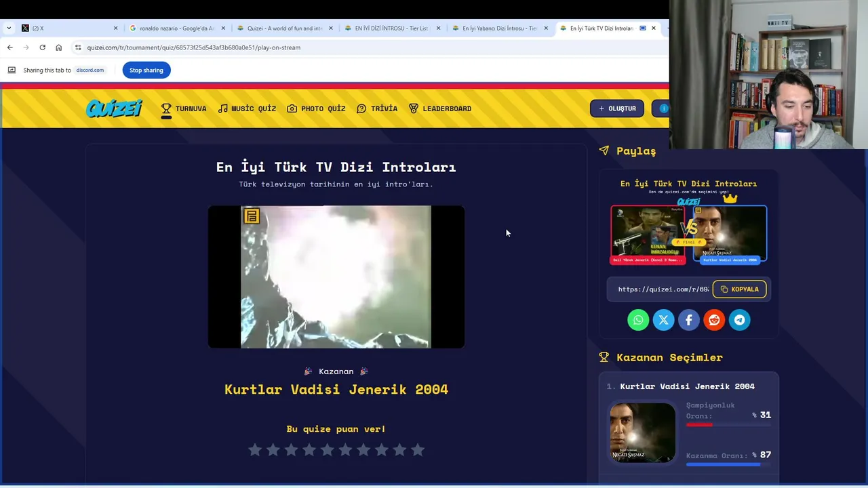Switch to the X browser tab

68,28
